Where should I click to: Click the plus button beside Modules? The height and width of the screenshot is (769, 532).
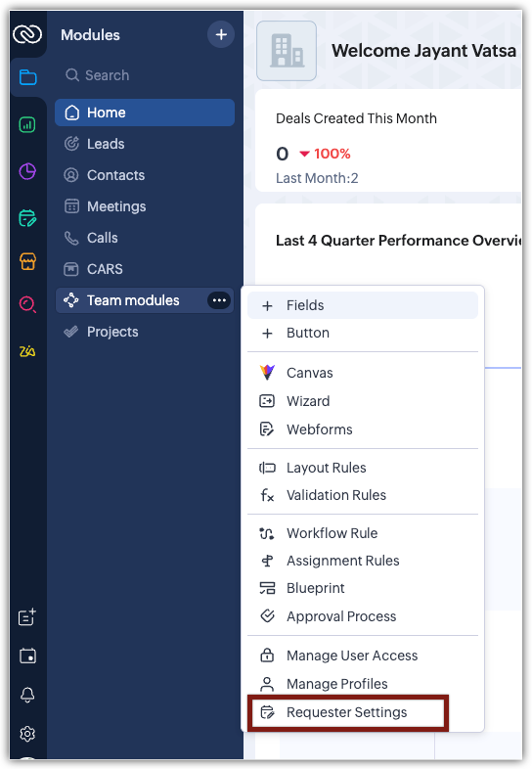coord(221,34)
